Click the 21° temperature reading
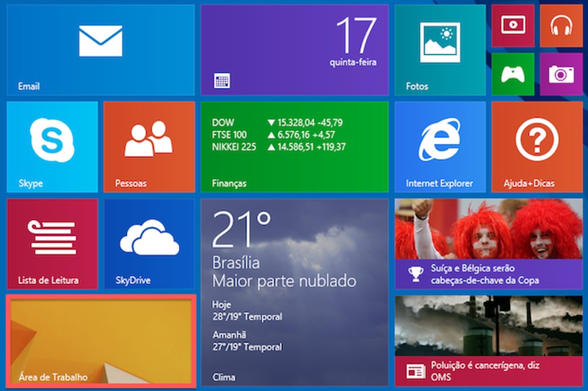Screen dimensions: 588x391 (x=242, y=229)
